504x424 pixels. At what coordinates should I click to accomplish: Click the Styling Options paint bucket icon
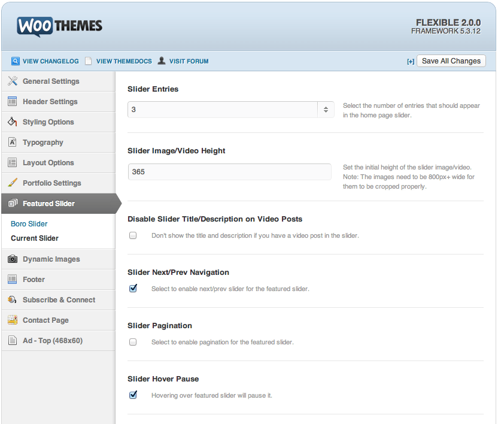click(12, 122)
